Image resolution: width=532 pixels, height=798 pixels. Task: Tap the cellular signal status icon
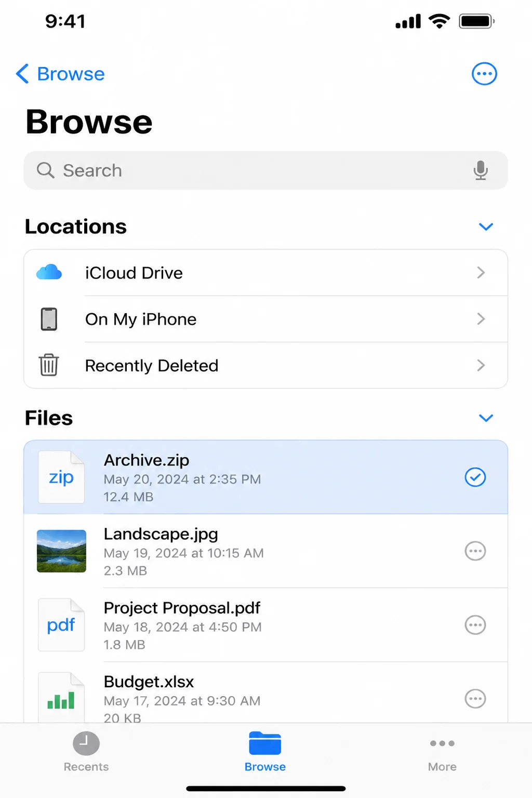coord(408,22)
